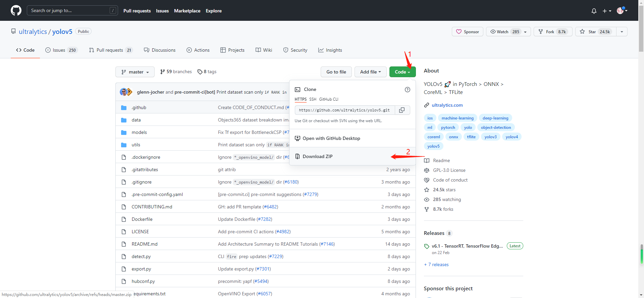644x298 pixels.
Task: Open the user avatar menu
Action: coord(622,10)
